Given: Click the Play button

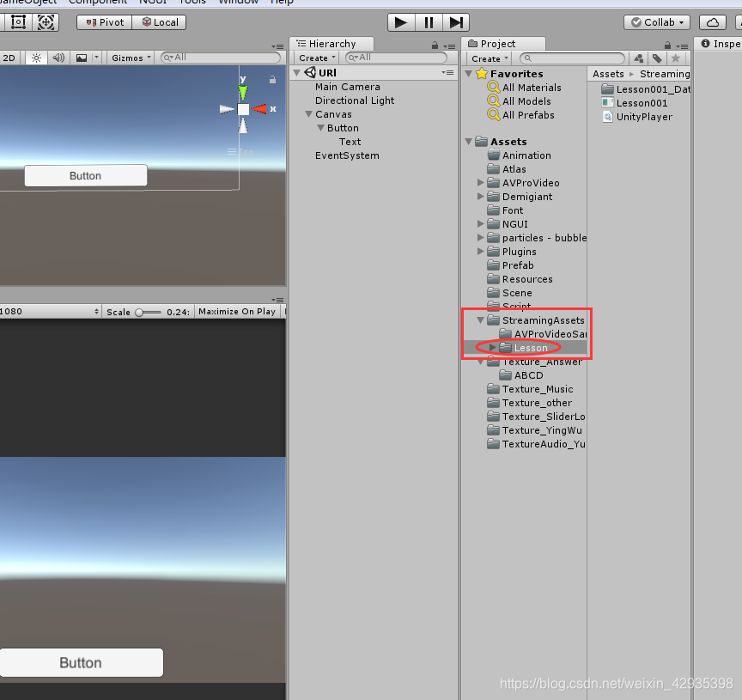Looking at the screenshot, I should pos(401,22).
